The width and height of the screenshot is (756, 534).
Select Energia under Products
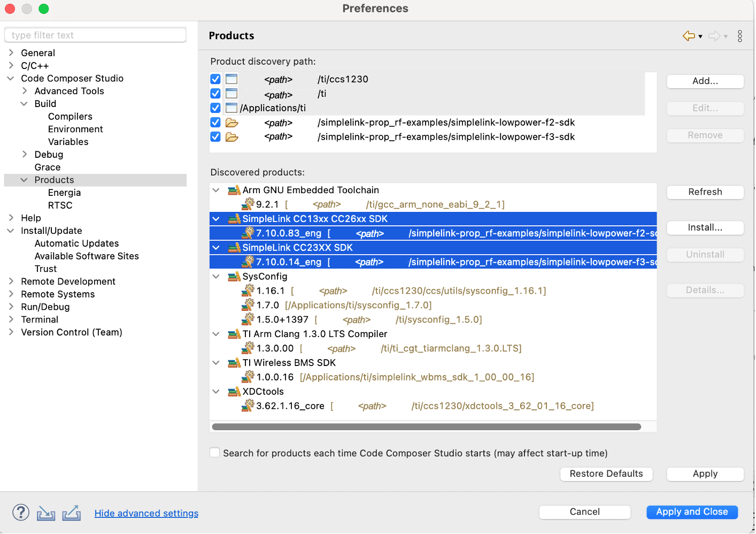tap(64, 193)
